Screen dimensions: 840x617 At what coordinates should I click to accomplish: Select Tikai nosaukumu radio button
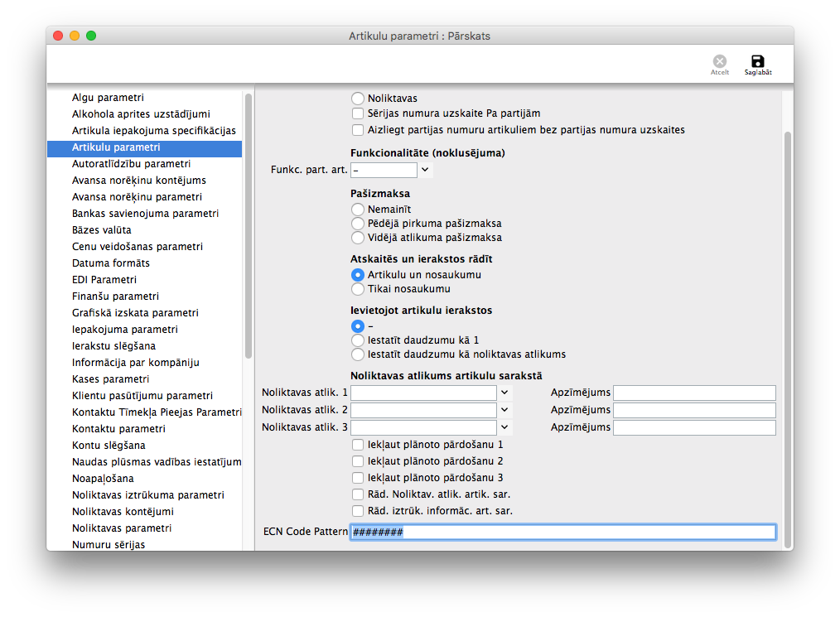click(x=358, y=289)
